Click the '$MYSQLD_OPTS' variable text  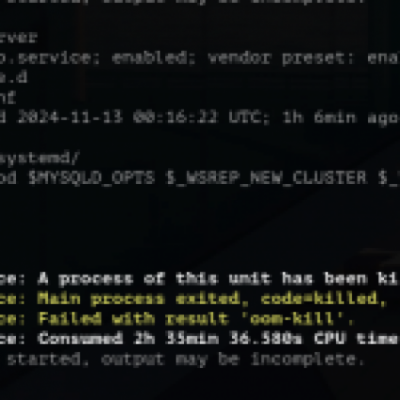tap(92, 178)
